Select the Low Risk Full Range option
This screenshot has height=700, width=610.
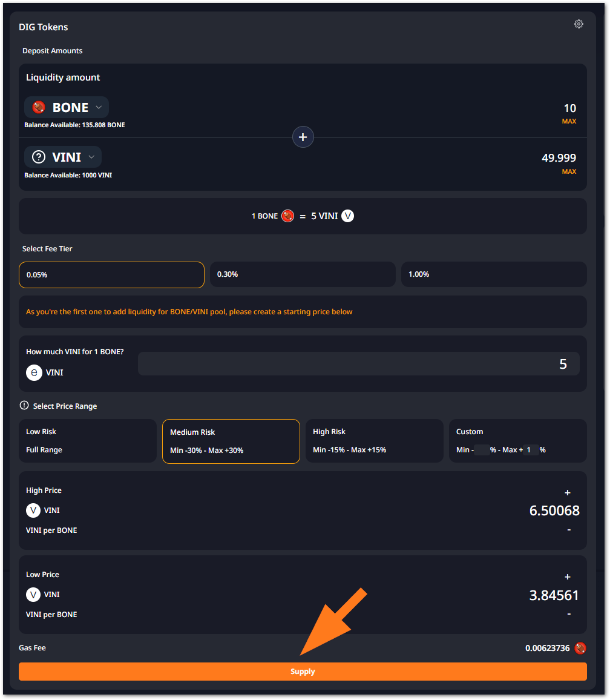88,441
